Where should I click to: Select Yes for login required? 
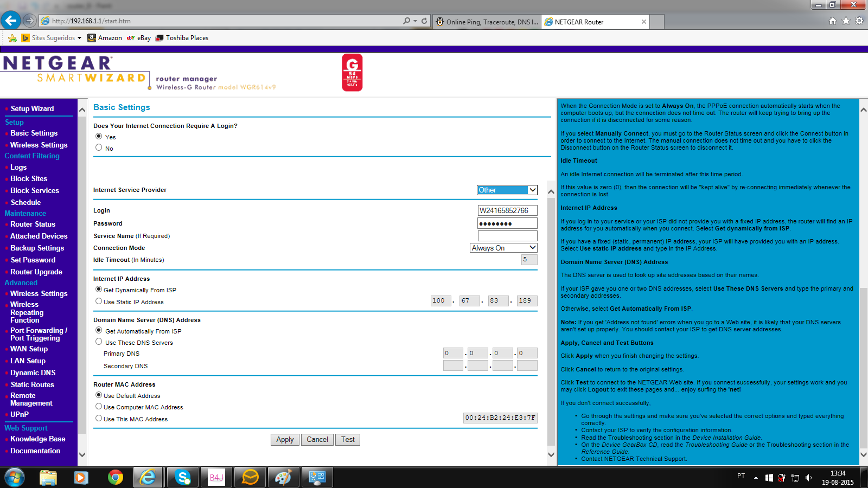99,136
